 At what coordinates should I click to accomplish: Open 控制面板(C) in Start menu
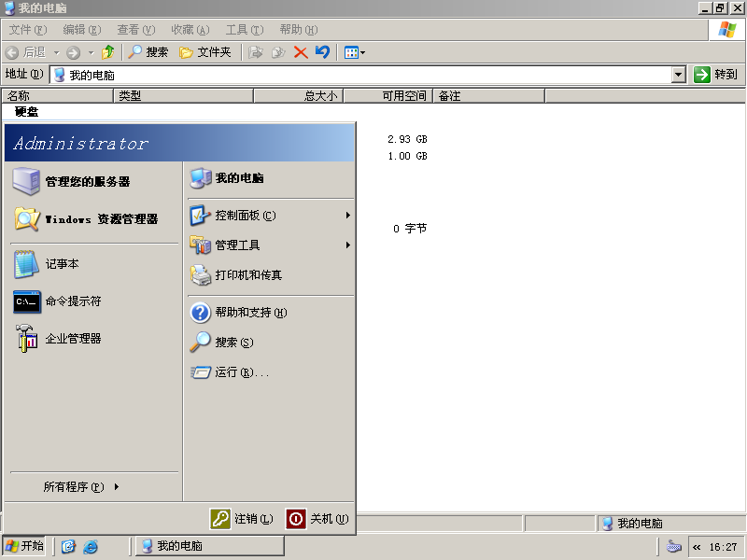tap(270, 216)
